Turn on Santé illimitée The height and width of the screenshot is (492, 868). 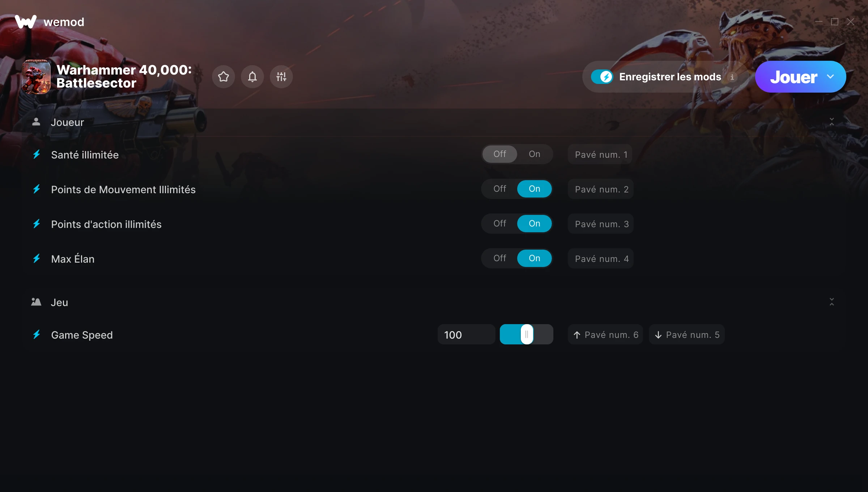pos(535,154)
